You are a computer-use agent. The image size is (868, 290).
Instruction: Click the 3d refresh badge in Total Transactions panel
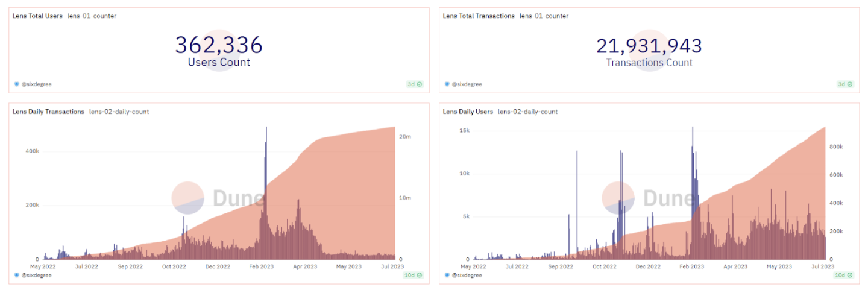coord(845,84)
